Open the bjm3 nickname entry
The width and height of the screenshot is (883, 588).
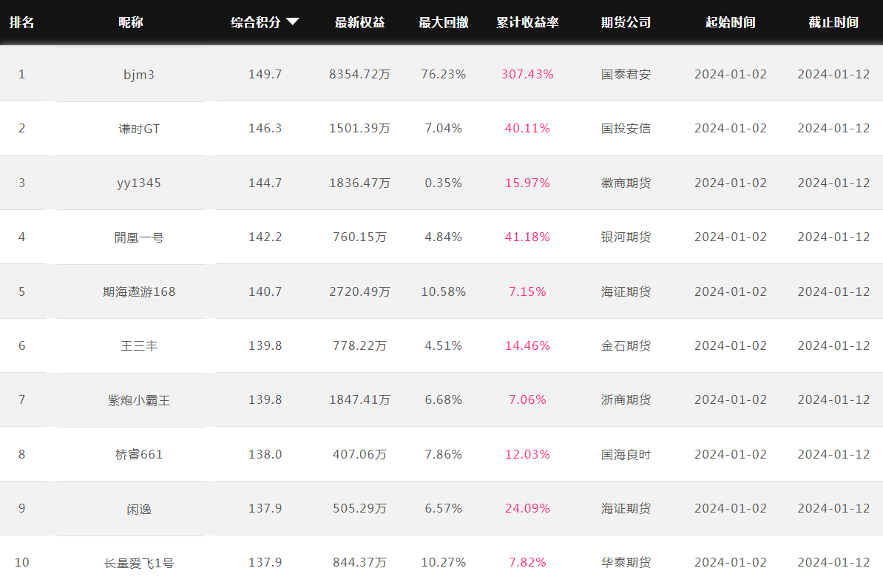pos(138,75)
